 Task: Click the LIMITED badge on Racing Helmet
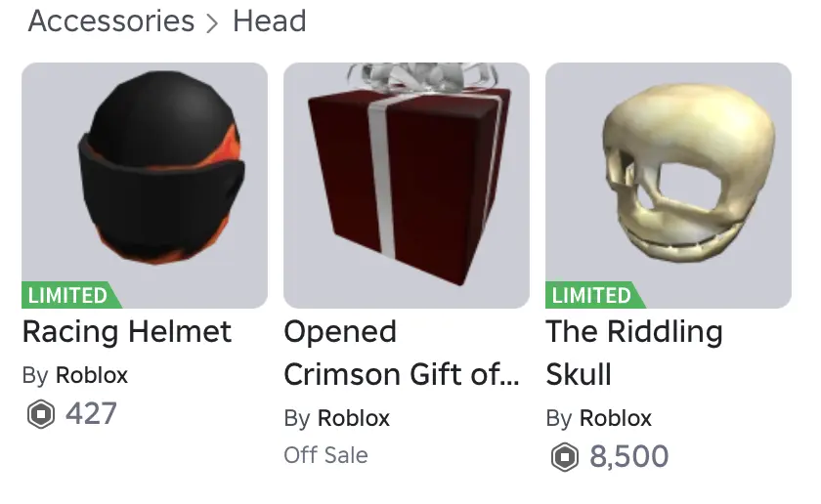tap(68, 295)
